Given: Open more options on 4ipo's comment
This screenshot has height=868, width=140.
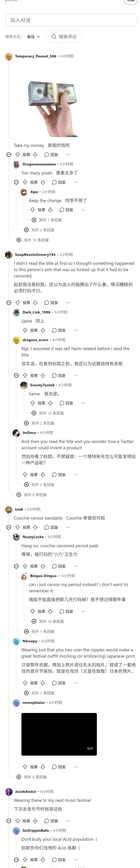Looking at the screenshot, I should coord(83,210).
